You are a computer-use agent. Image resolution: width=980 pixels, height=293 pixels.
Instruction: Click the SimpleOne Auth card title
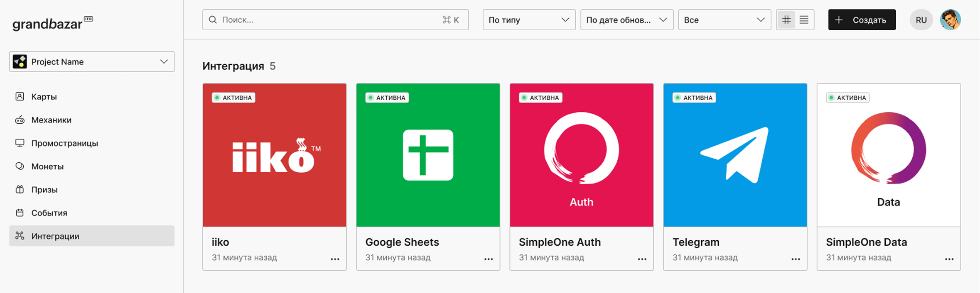[560, 242]
